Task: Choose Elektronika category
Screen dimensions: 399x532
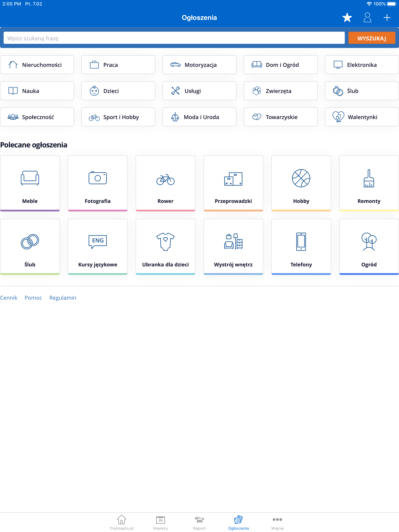Action: 362,65
